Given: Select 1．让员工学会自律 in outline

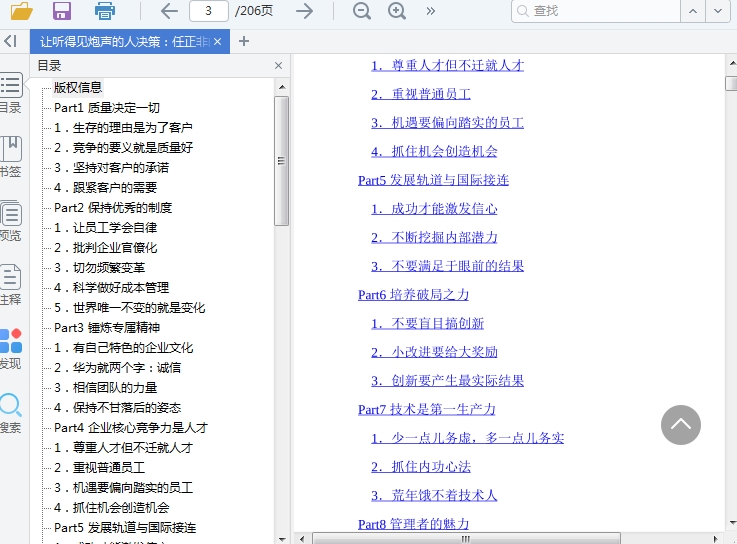Looking at the screenshot, I should point(105,228).
